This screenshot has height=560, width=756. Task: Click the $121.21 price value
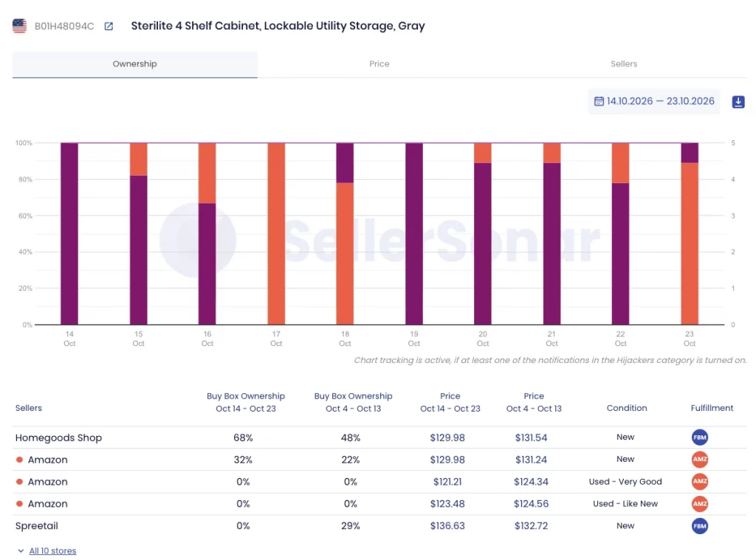[x=447, y=482]
